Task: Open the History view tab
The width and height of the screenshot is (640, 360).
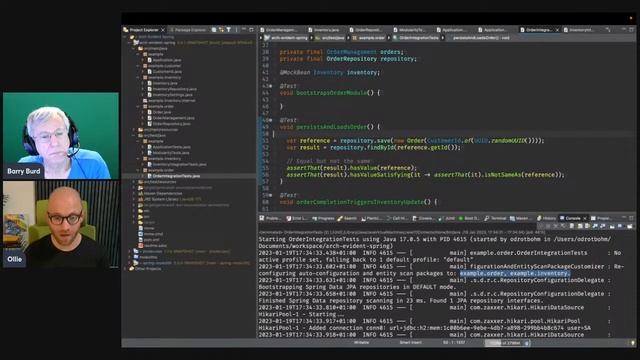Action: (547, 218)
